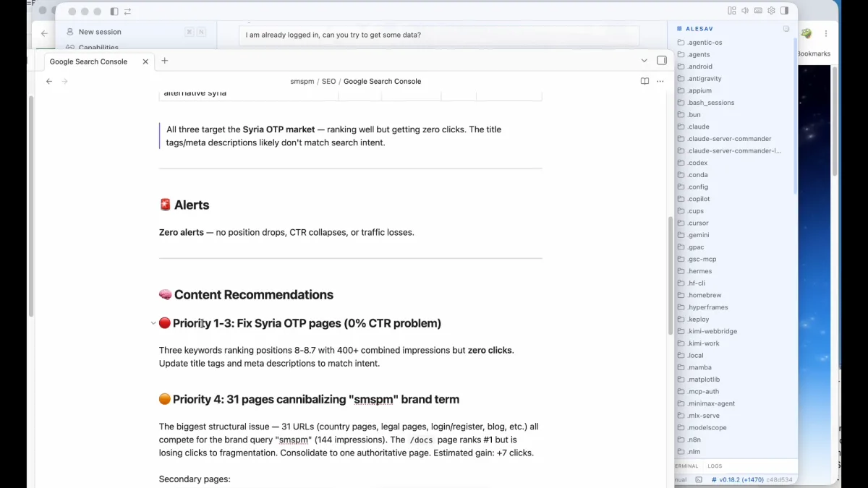Click the small icon right of the ALESAV header
This screenshot has width=868, height=488.
[x=786, y=29]
